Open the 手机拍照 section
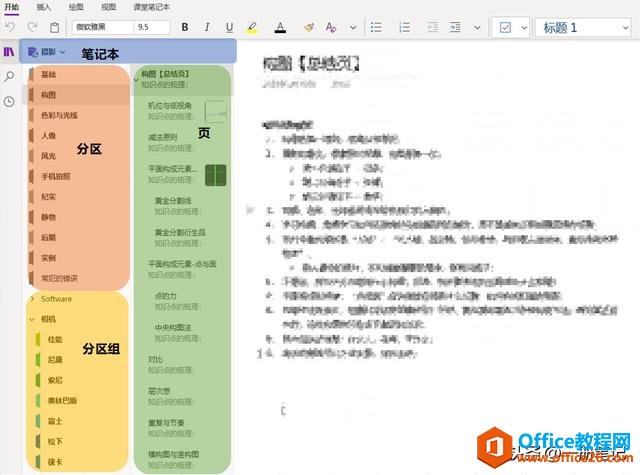The width and height of the screenshot is (640, 475). click(80, 176)
